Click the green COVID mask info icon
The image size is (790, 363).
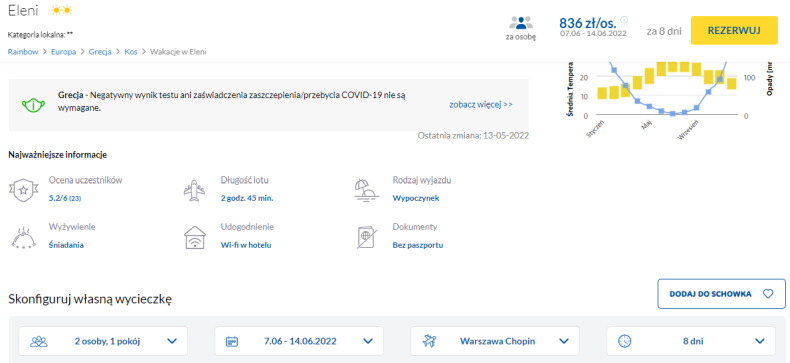pyautogui.click(x=33, y=105)
